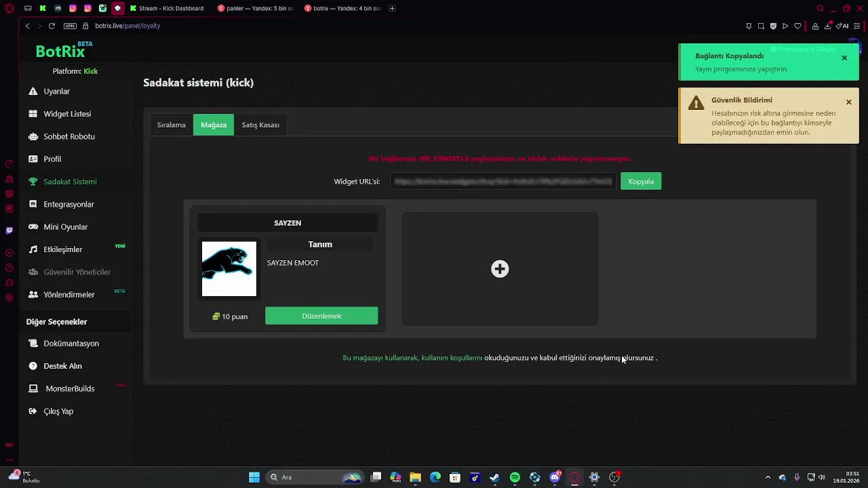Image resolution: width=868 pixels, height=488 pixels.
Task: Click the heart bookmark icon
Action: click(797, 26)
